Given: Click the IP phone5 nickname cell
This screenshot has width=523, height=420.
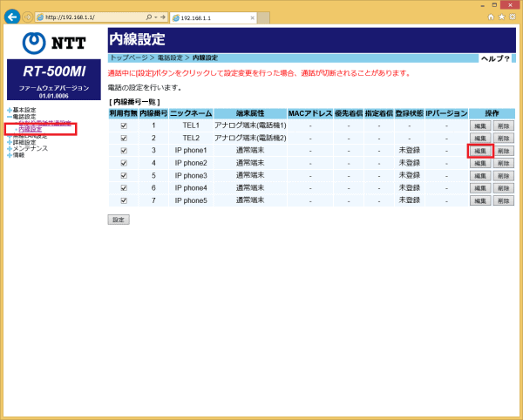Looking at the screenshot, I should tap(191, 200).
